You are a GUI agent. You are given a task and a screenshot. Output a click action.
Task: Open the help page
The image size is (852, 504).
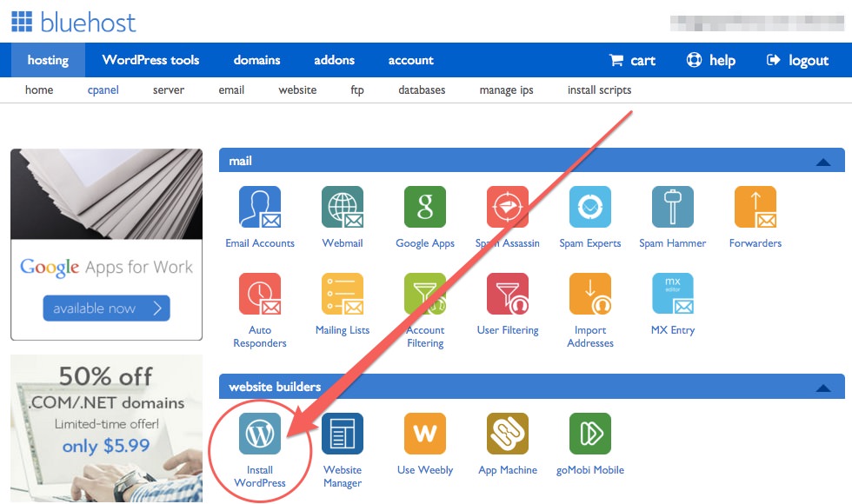(711, 60)
